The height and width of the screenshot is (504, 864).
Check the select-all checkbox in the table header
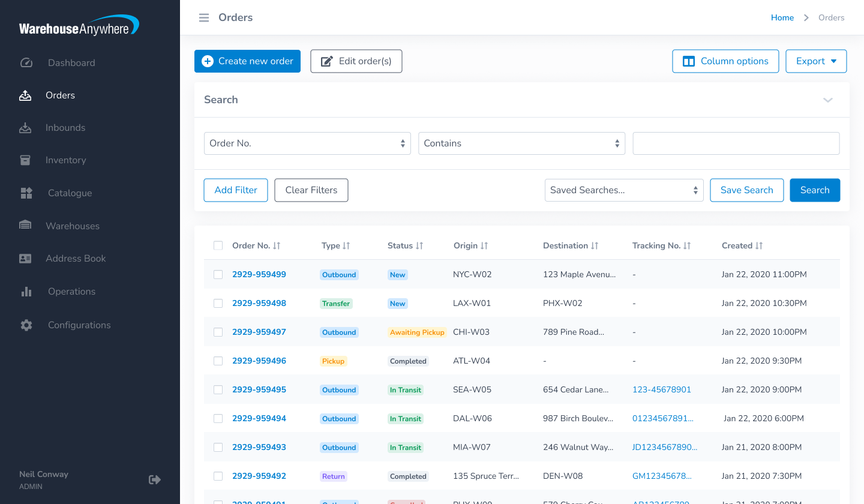[x=218, y=245]
